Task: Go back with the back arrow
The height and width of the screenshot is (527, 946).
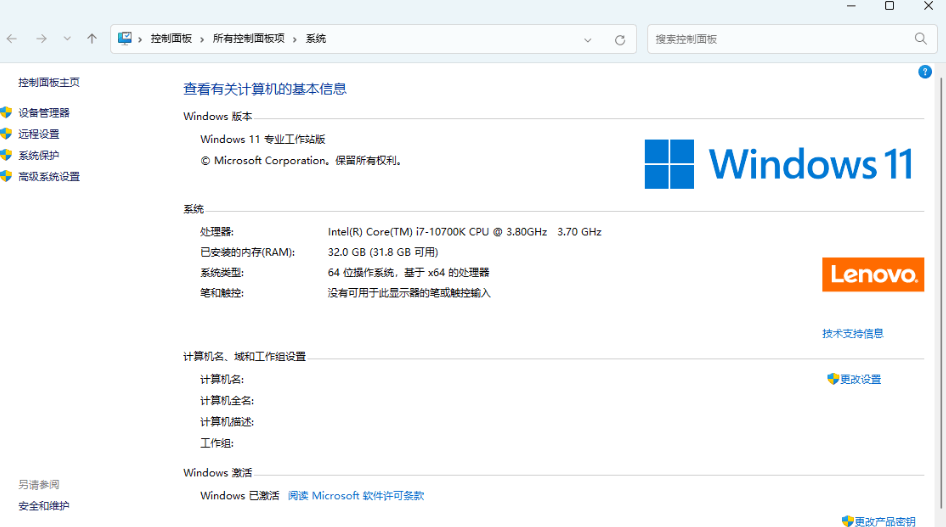Action: [x=12, y=39]
